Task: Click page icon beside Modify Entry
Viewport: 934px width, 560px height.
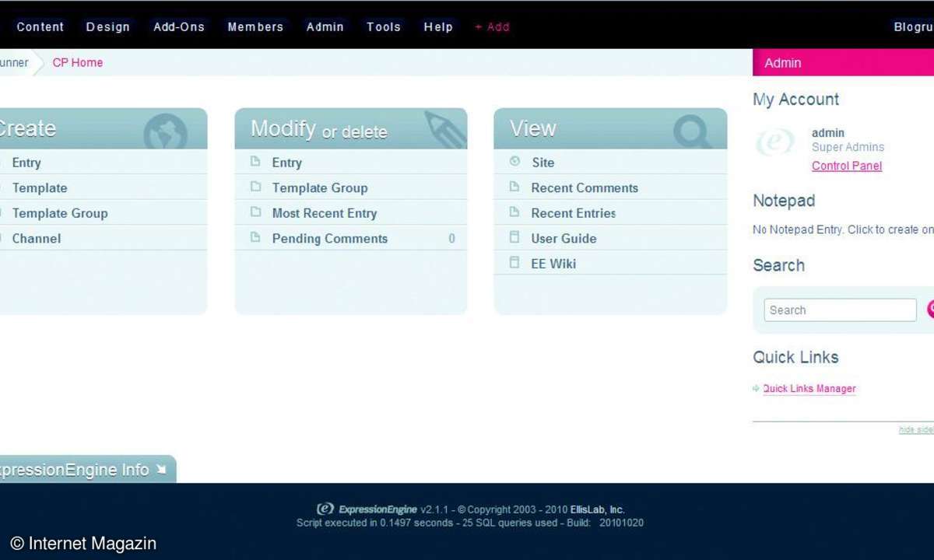Action: pos(255,162)
